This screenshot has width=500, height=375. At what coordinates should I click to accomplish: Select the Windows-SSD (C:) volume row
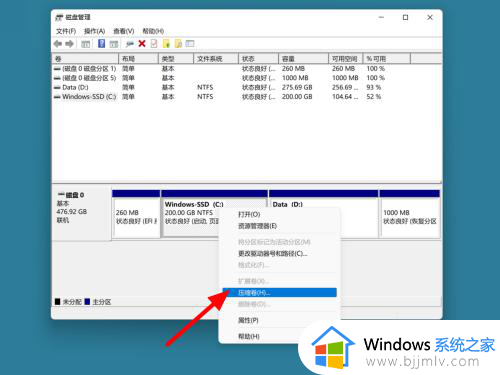click(247, 97)
